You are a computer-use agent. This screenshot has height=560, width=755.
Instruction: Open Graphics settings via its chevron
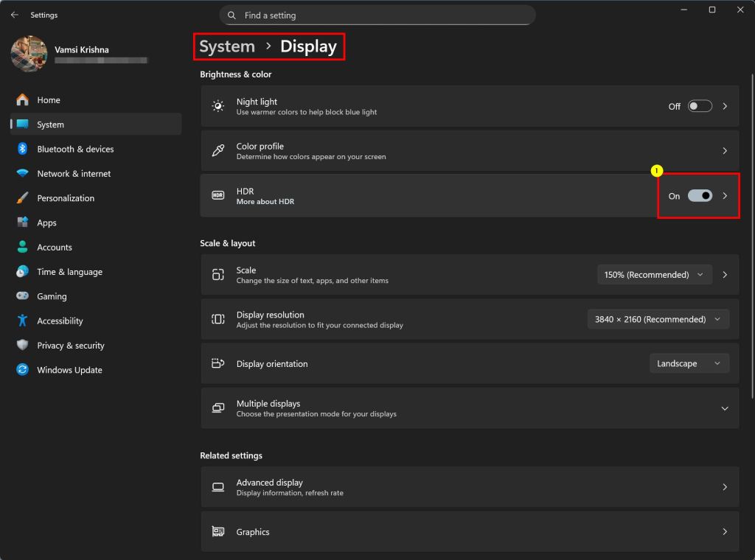tap(724, 531)
